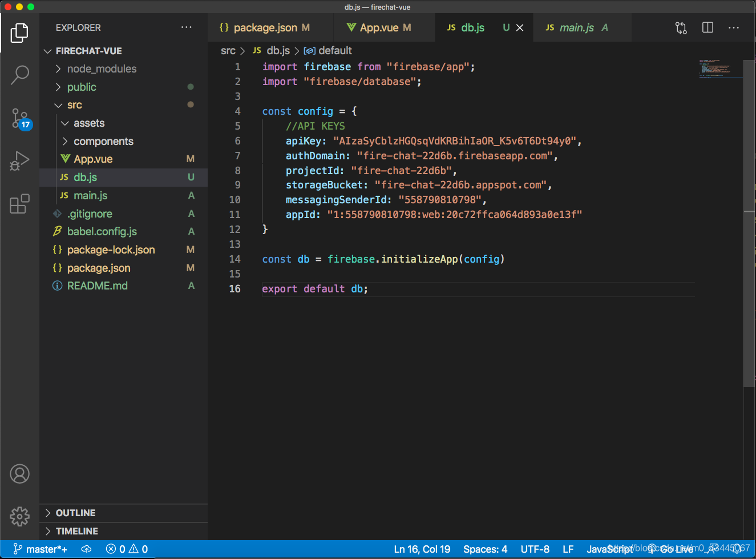The height and width of the screenshot is (559, 756).
Task: Click the editor vertical scrollbar
Action: click(x=749, y=223)
